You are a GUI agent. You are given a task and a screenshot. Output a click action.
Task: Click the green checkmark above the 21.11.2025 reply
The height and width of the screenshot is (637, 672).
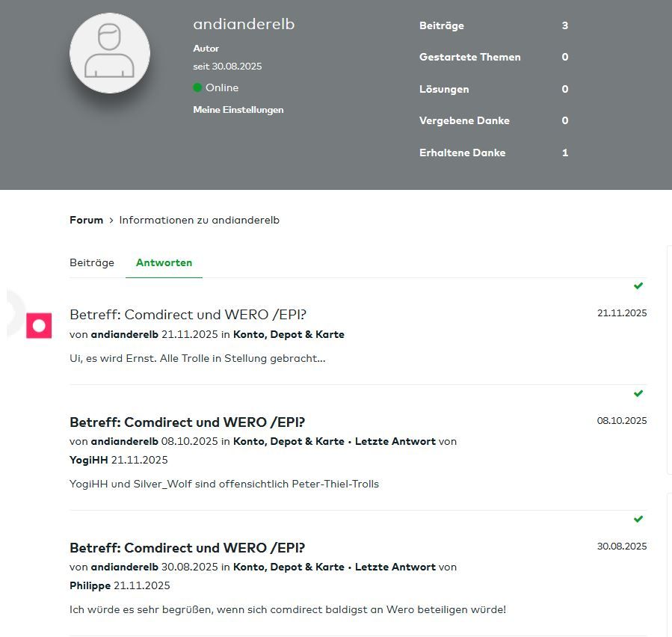[638, 286]
